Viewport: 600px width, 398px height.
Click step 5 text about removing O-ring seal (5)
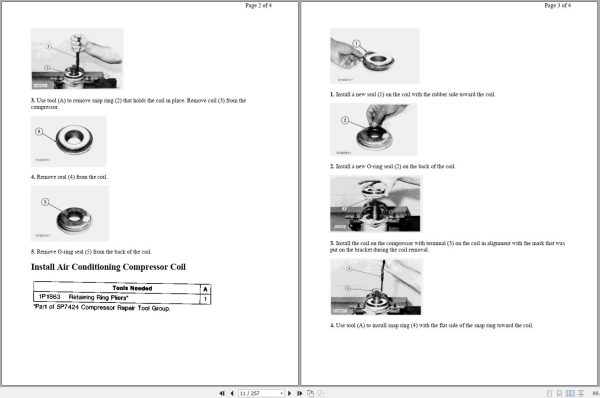[91, 251]
